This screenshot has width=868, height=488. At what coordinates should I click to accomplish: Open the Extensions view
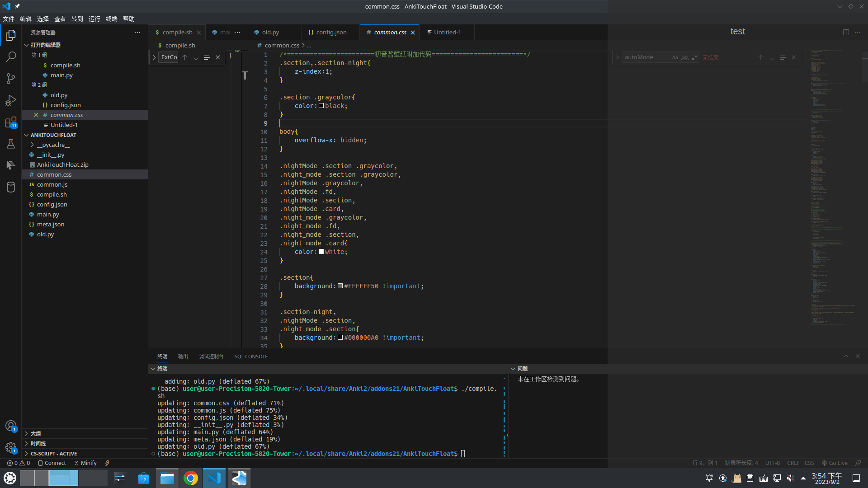11,122
